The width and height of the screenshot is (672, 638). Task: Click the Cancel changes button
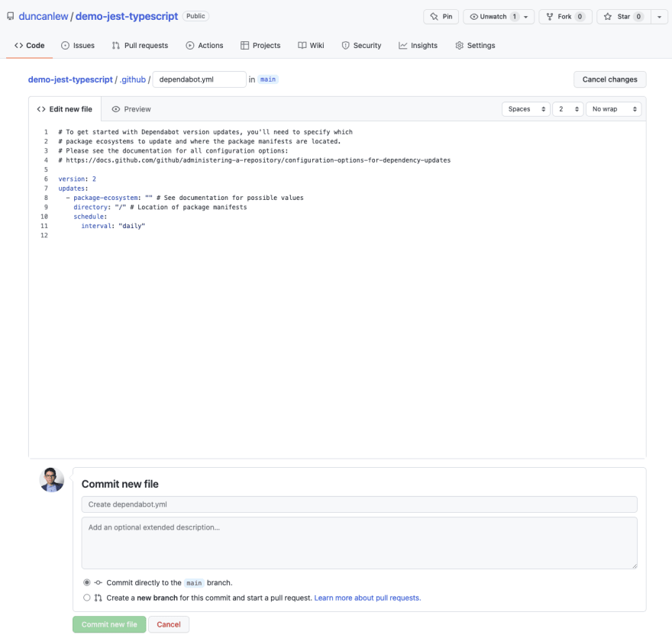609,79
